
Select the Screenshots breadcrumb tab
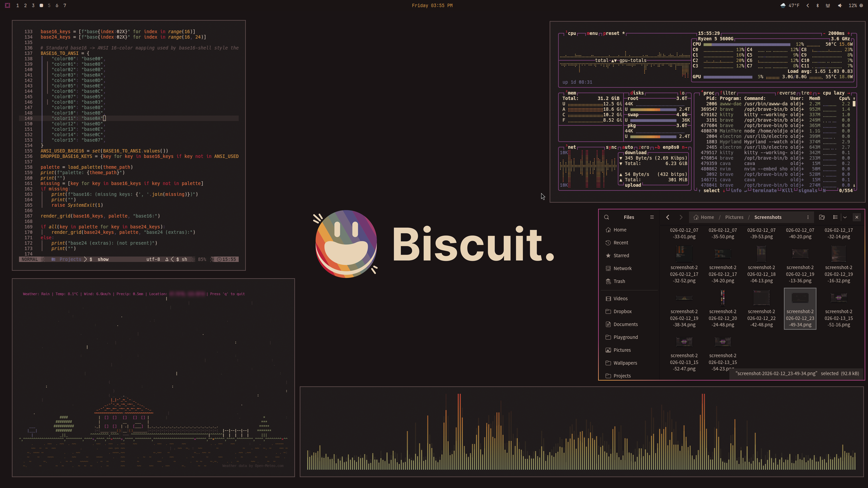(x=768, y=217)
